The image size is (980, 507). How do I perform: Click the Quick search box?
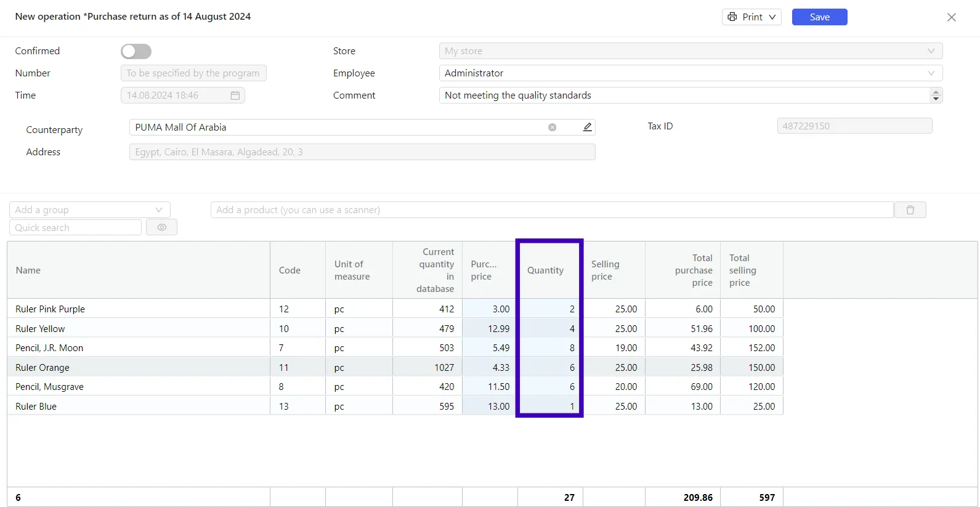75,227
